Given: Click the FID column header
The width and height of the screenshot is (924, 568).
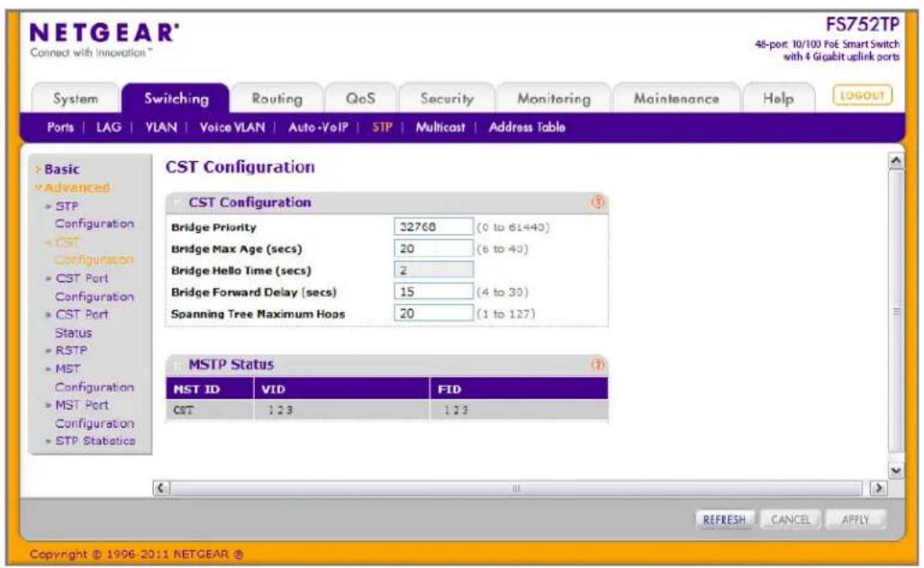Looking at the screenshot, I should point(519,389).
